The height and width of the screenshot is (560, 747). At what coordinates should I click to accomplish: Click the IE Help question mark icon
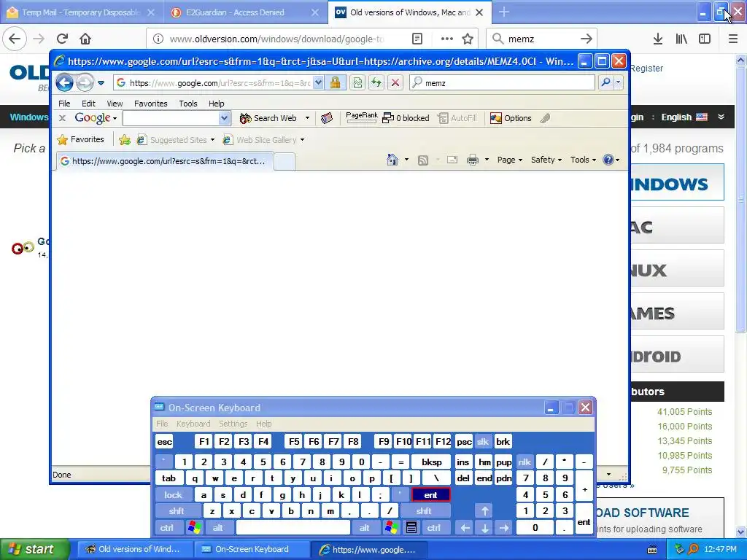[608, 160]
